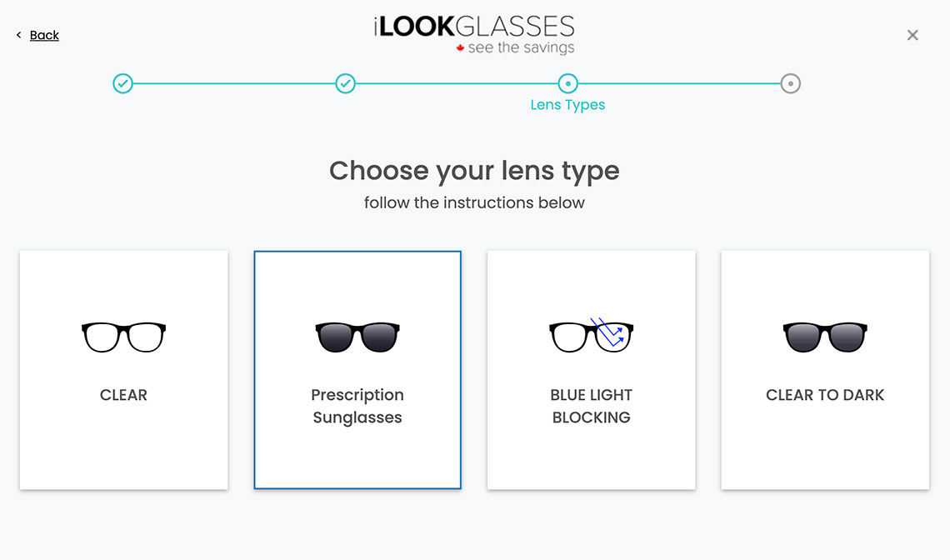Click the back chevron arrow icon
950x560 pixels.
(19, 35)
